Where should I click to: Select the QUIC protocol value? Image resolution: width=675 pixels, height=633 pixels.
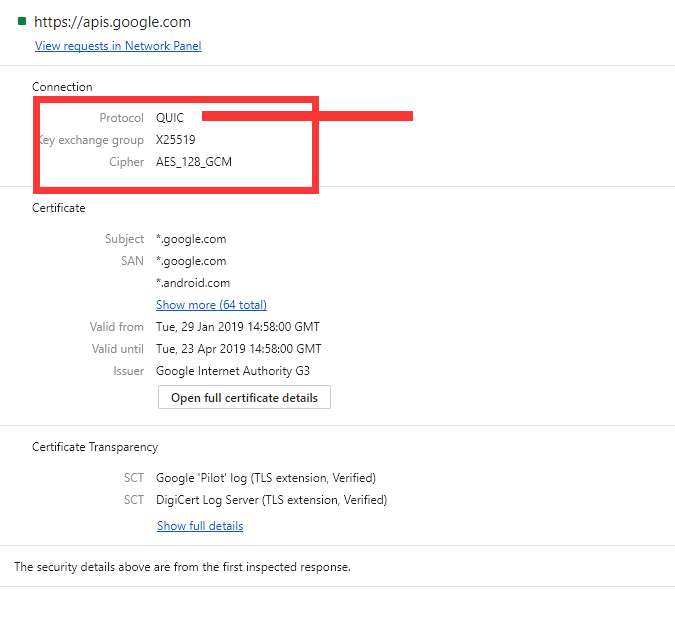(x=170, y=118)
